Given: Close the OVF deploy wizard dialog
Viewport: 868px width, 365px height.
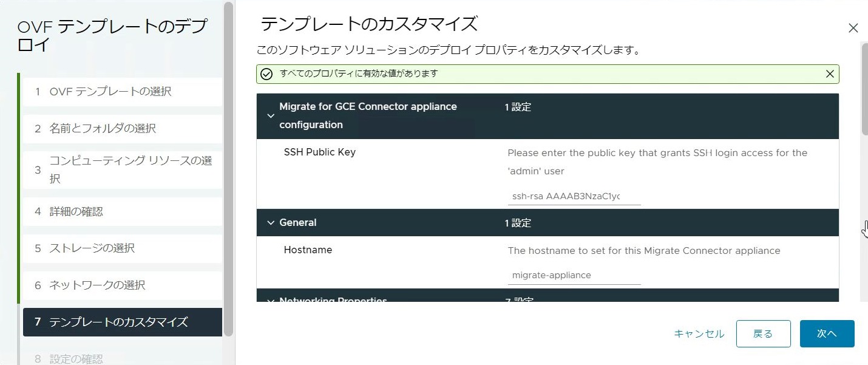Looking at the screenshot, I should click(x=853, y=28).
